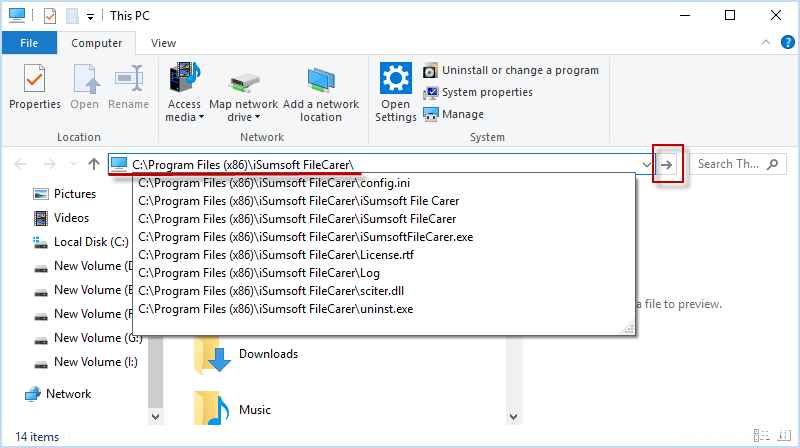Click the Up directory arrow
The width and height of the screenshot is (800, 448).
(x=94, y=164)
